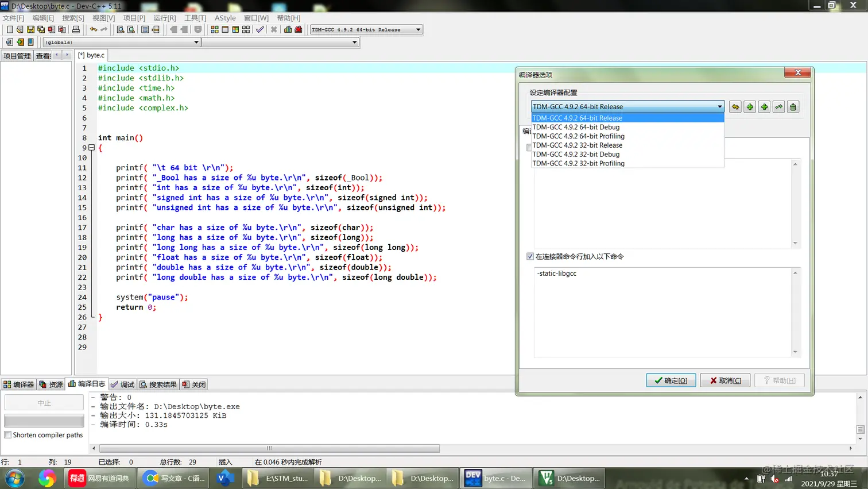
Task: Click left arrow to scroll side panel tabs
Action: point(57,55)
